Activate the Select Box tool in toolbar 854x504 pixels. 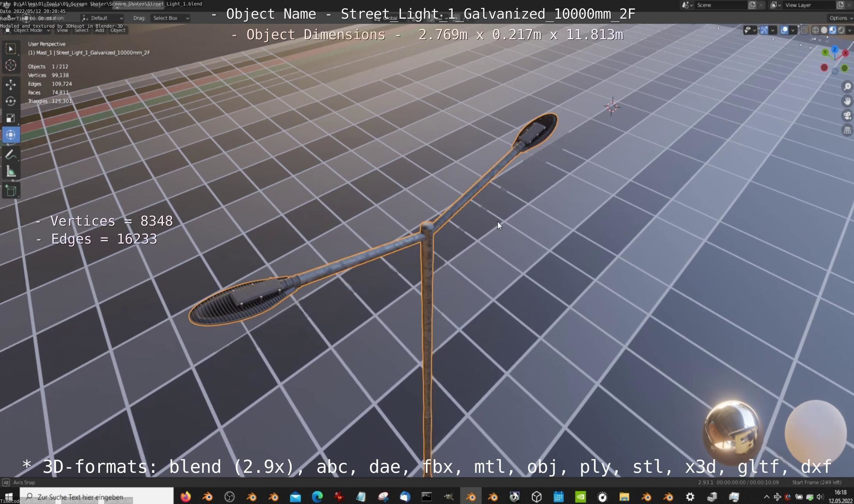(11, 48)
